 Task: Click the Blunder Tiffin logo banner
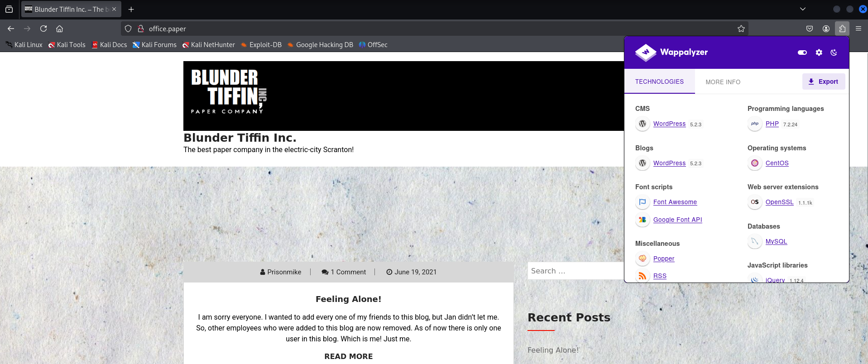403,96
